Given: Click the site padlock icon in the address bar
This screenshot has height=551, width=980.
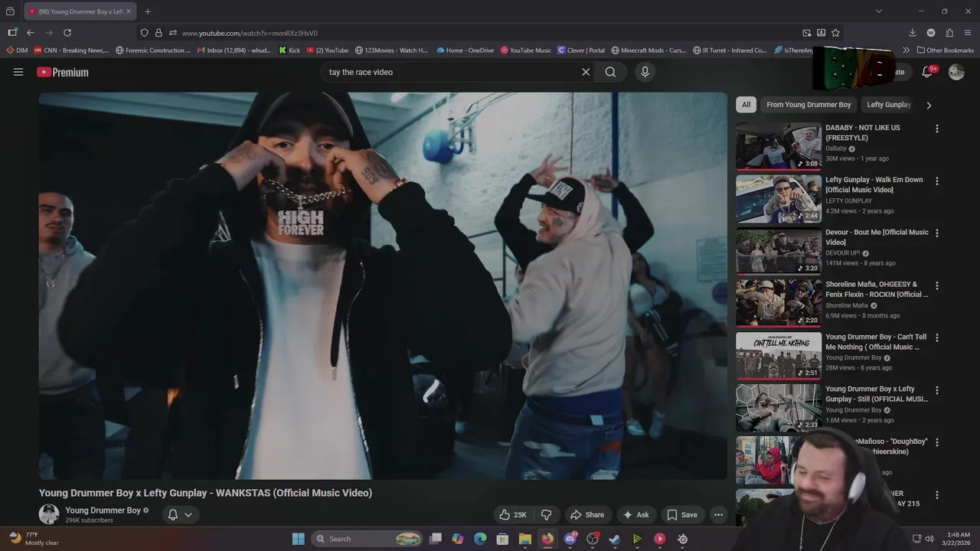Looking at the screenshot, I should click(x=158, y=33).
